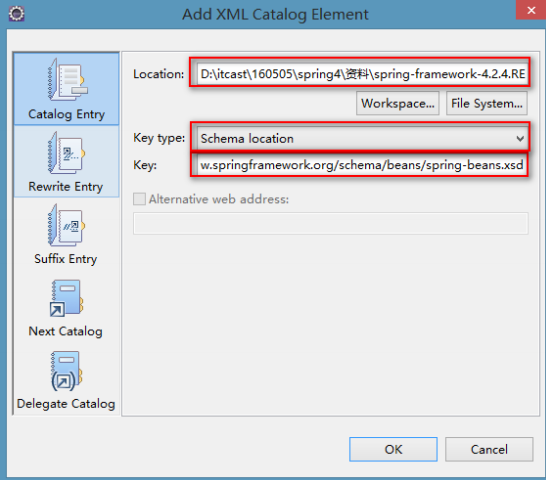Focus the Key text field

(361, 165)
